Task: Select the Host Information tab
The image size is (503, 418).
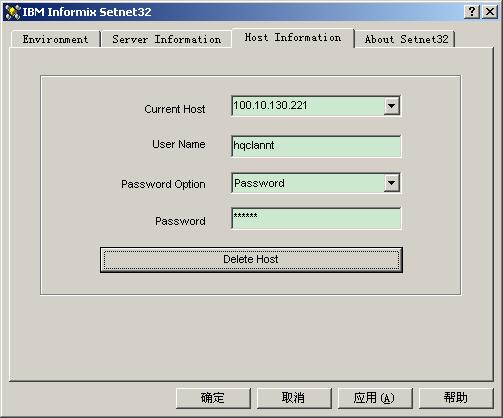Action: click(293, 38)
